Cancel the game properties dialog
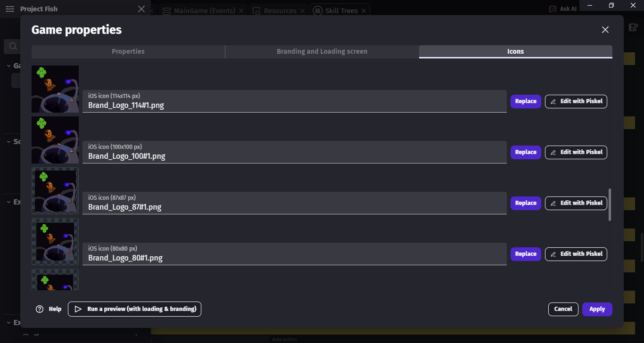Image resolution: width=644 pixels, height=343 pixels. pyautogui.click(x=563, y=309)
